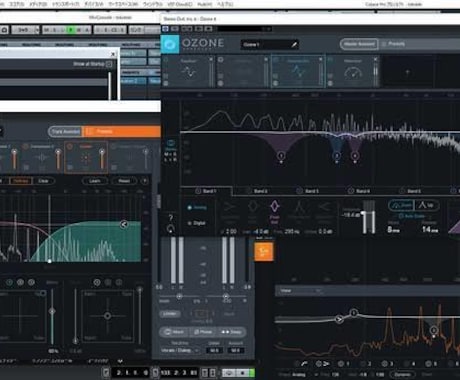Image resolution: width=460 pixels, height=380 pixels.
Task: Add a new module with the plus tile in Ozone
Action: (407, 72)
